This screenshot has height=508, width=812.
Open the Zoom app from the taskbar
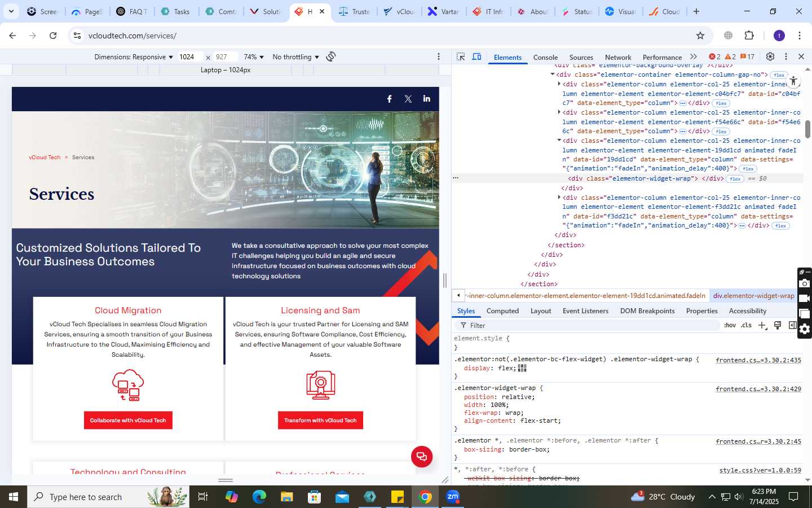(x=453, y=497)
